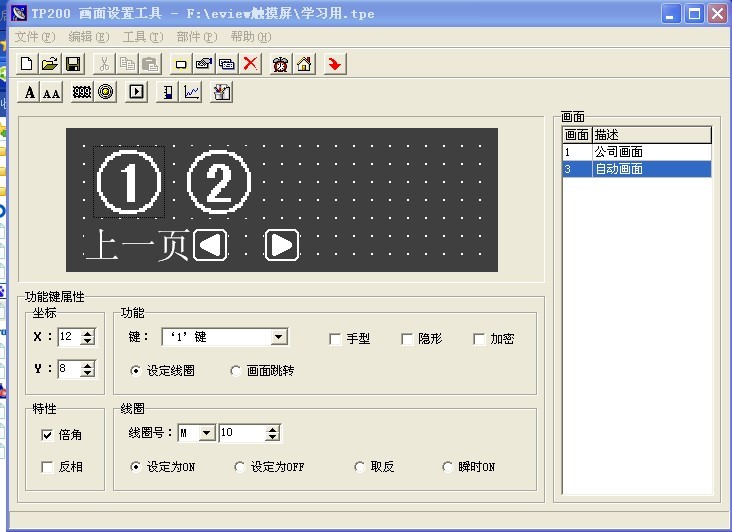Open the 工具(T) menu

click(x=141, y=37)
